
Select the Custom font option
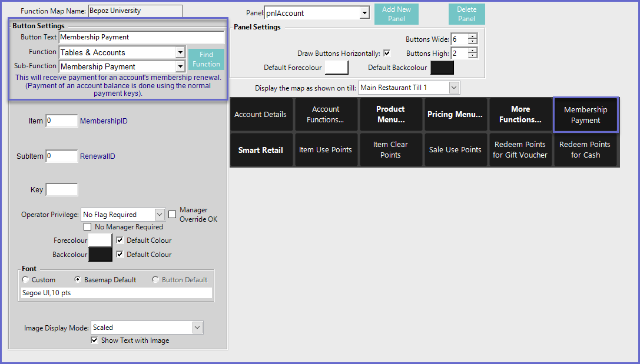tap(26, 280)
